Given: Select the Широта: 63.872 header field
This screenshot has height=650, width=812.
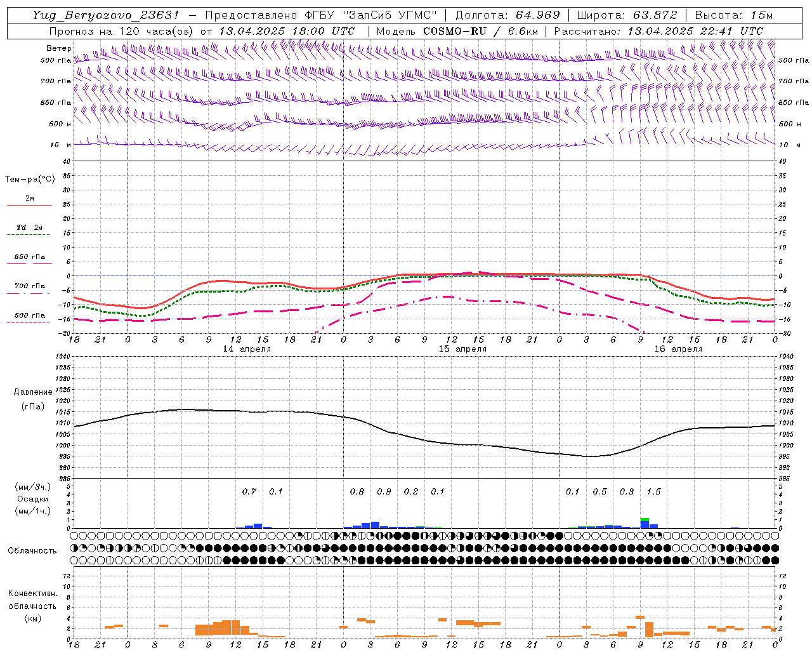Looking at the screenshot, I should pos(627,15).
